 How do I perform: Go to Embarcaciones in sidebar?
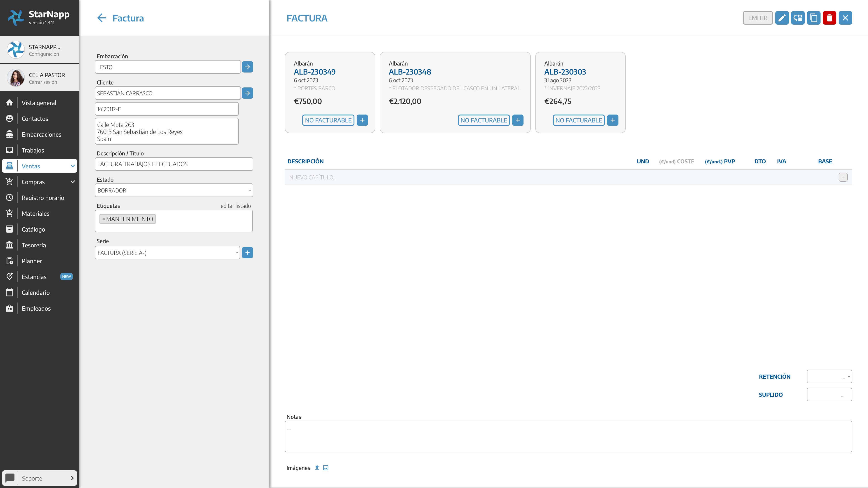coord(41,134)
